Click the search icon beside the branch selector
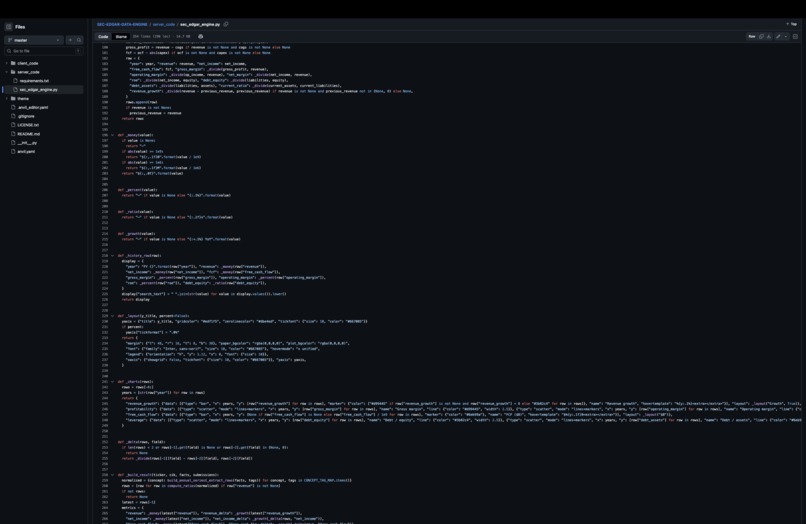Screen dimensions: 806x524 point(79,40)
